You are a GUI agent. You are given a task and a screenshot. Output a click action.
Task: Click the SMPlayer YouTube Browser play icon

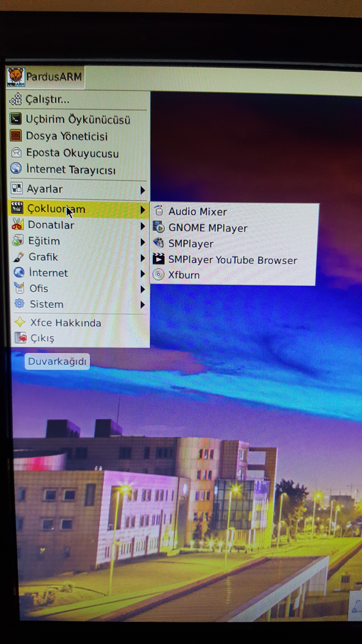pyautogui.click(x=158, y=259)
